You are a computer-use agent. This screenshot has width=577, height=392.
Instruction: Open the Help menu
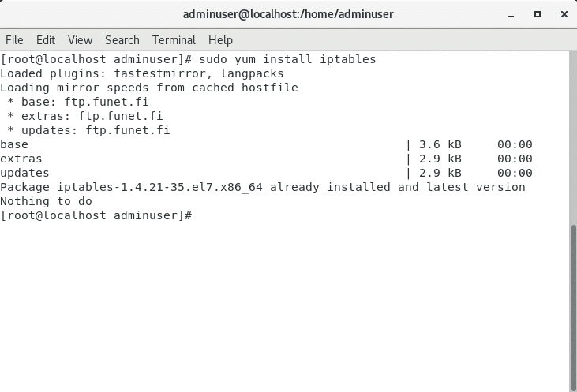point(220,39)
